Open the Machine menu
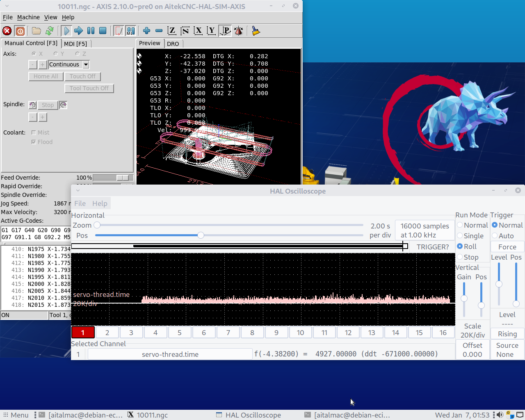The image size is (525, 420). pyautogui.click(x=28, y=17)
